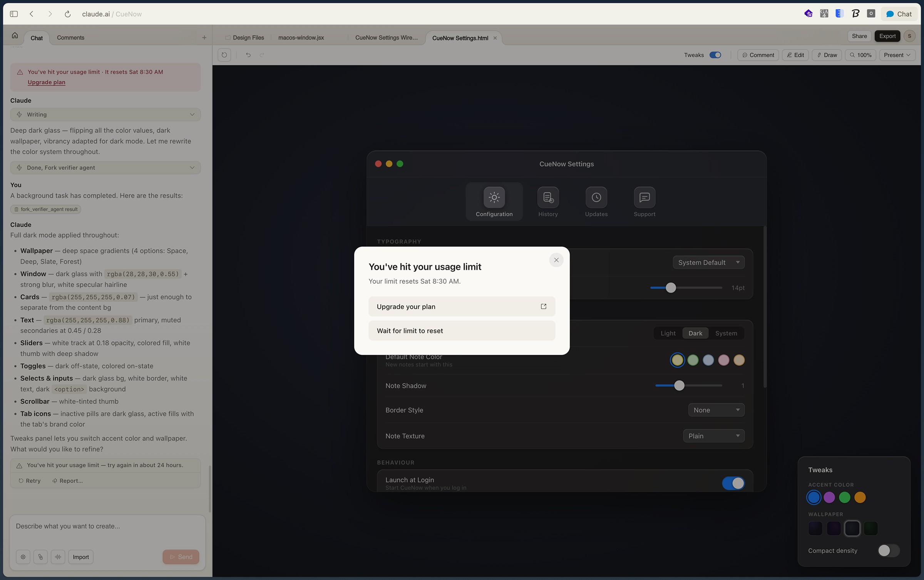Image resolution: width=924 pixels, height=580 pixels.
Task: Switch to the Chat tab
Action: (x=37, y=38)
